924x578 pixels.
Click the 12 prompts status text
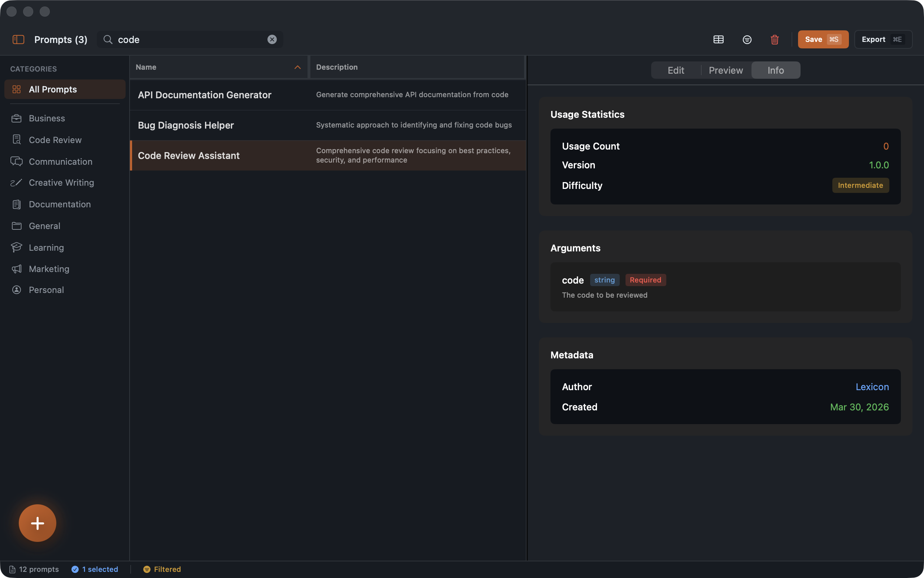click(39, 569)
